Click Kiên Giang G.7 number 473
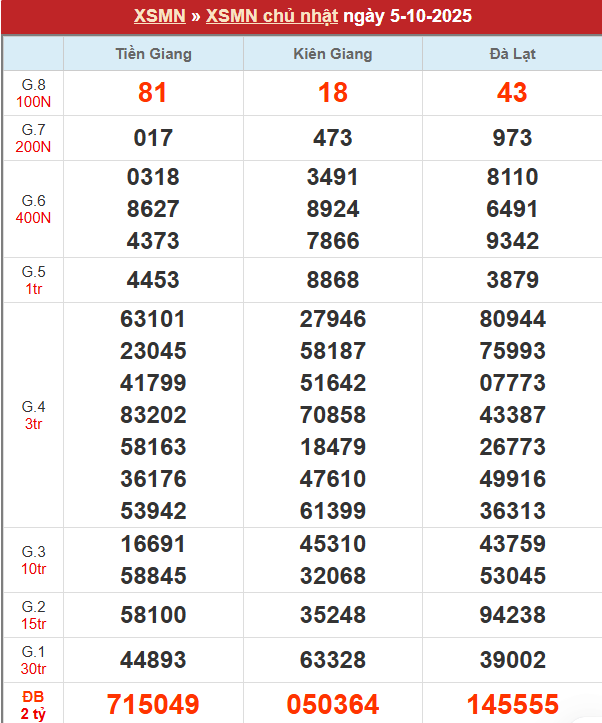The width and height of the screenshot is (602, 723). pyautogui.click(x=333, y=138)
